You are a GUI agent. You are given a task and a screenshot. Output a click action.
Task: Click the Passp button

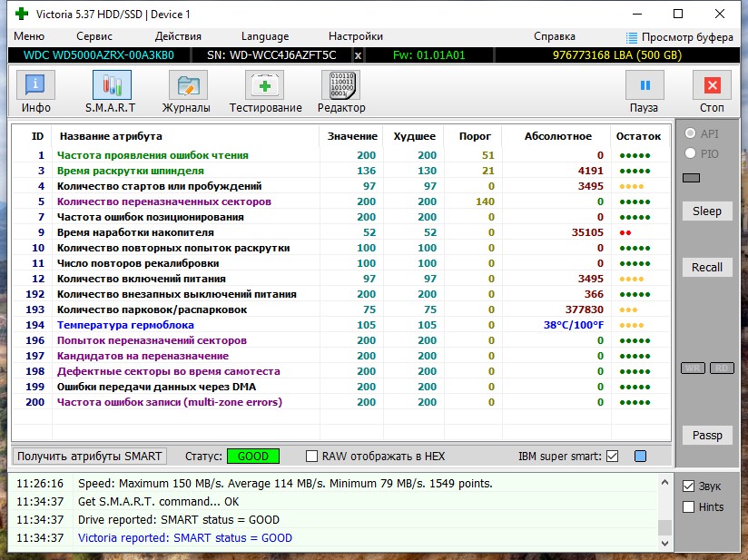coord(707,435)
